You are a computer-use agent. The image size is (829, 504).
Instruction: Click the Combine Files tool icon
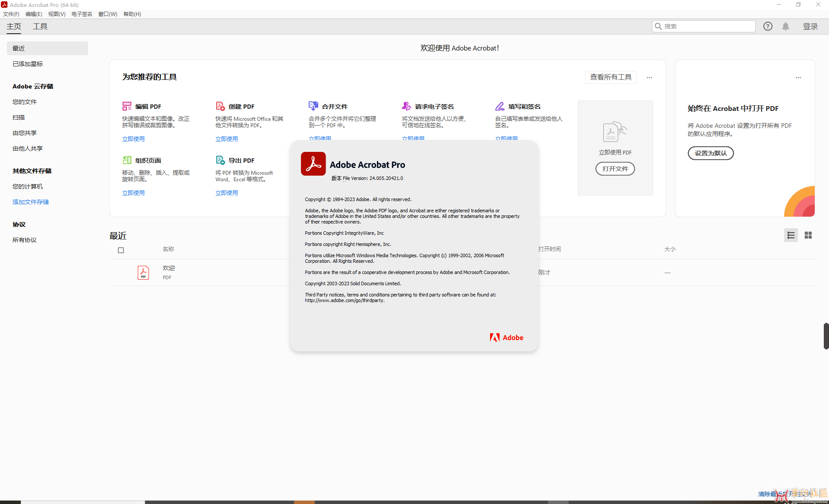pos(313,106)
